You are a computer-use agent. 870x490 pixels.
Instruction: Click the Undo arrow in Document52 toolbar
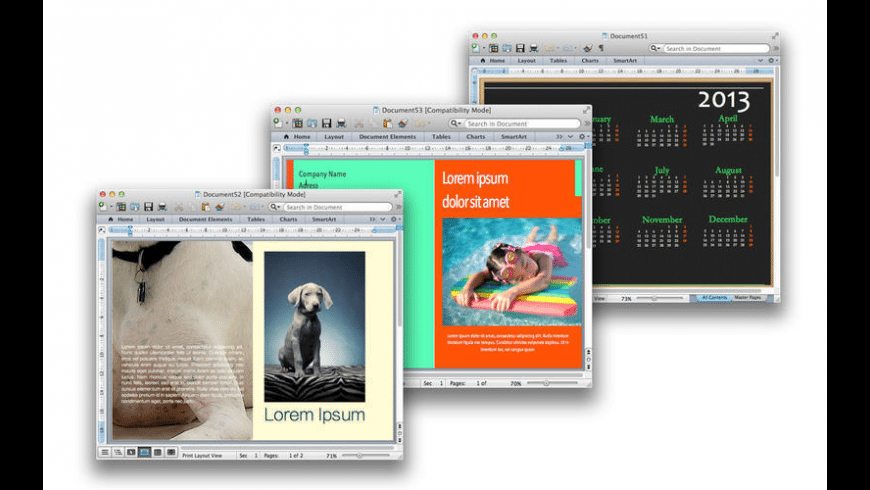pyautogui.click(x=236, y=206)
